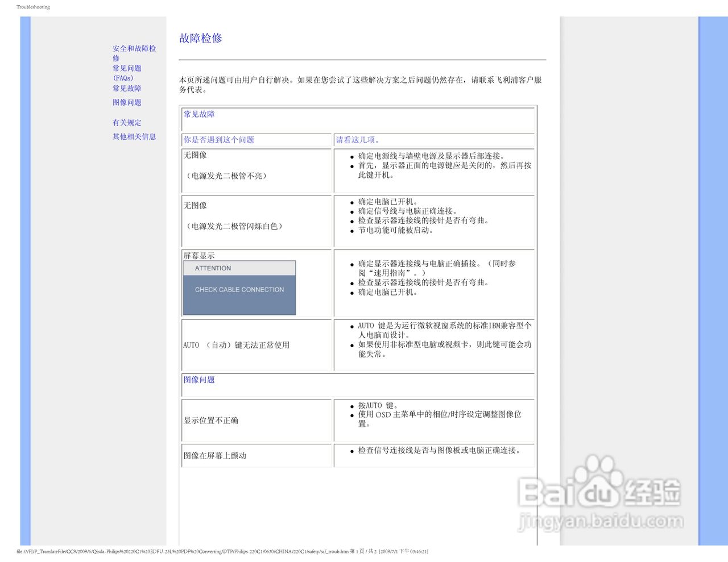The height and width of the screenshot is (562, 728).
Task: Select the 图像在屏幕上颤动 cell
Action: click(x=257, y=456)
